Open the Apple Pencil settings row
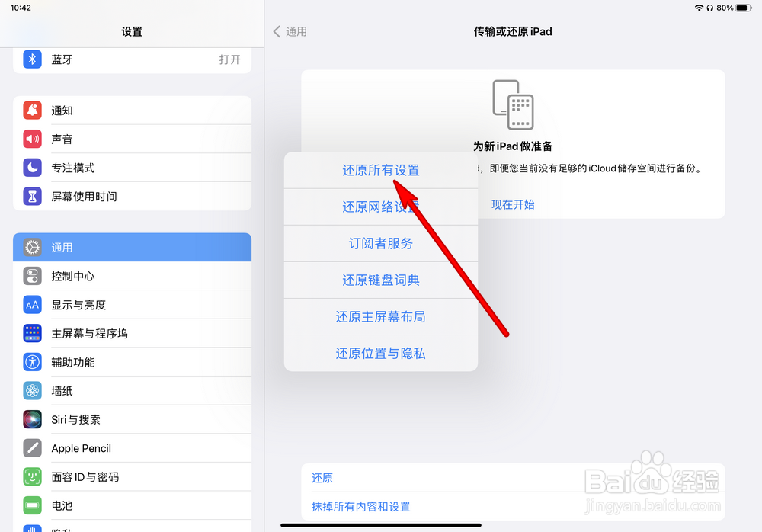 pos(132,448)
